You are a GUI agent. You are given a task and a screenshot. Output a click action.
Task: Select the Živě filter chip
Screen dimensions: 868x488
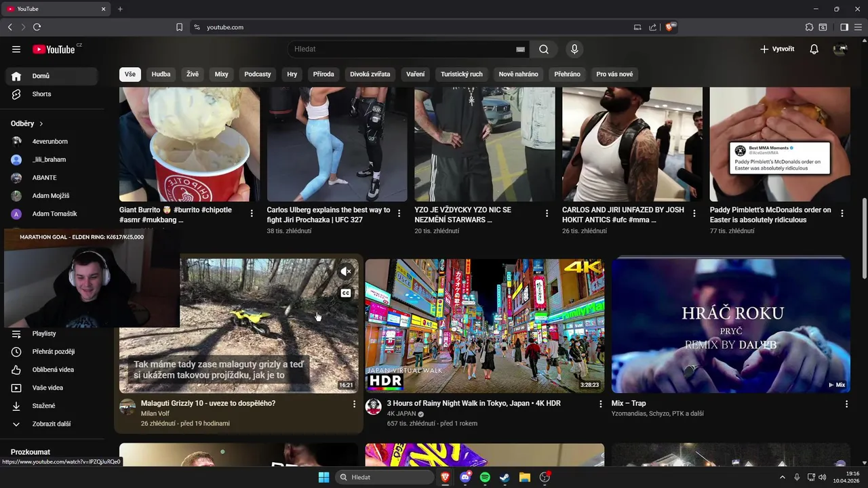pos(193,74)
